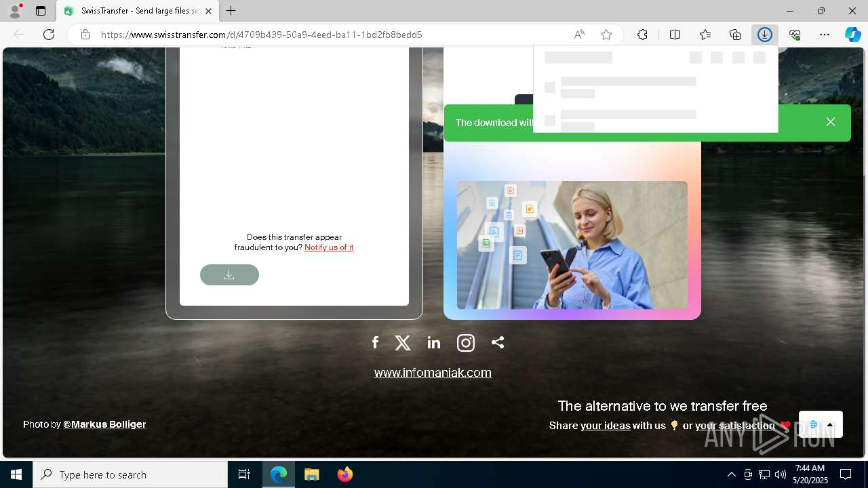868x488 pixels.
Task: Click the green download button
Action: [229, 274]
